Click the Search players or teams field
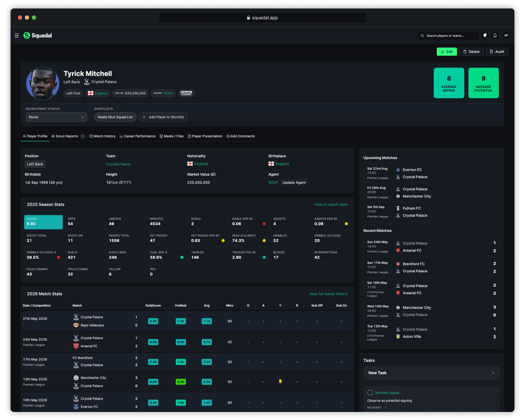 click(448, 36)
